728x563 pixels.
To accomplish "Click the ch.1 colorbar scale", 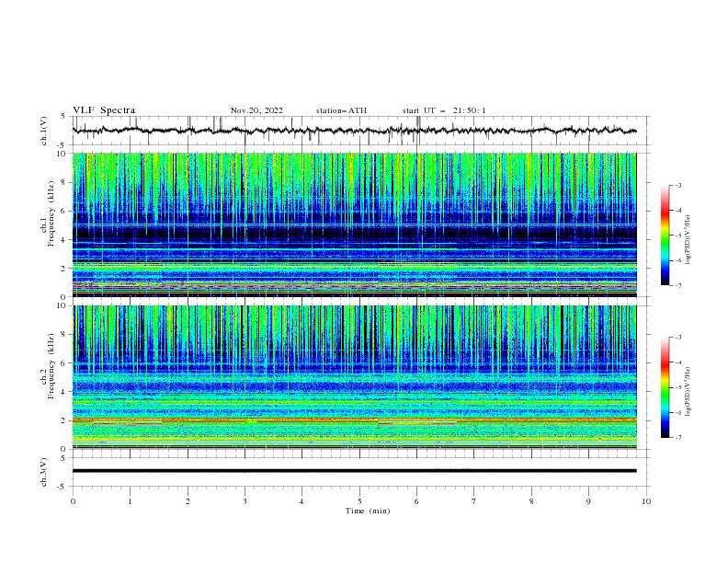I will coord(665,235).
